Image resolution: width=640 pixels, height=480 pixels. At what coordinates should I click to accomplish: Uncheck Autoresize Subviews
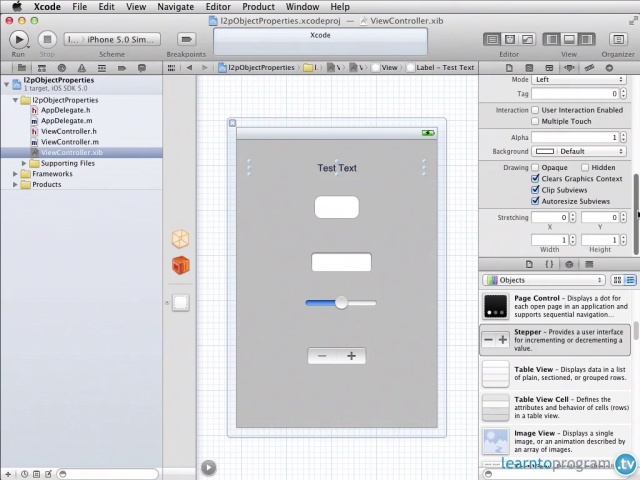click(535, 201)
